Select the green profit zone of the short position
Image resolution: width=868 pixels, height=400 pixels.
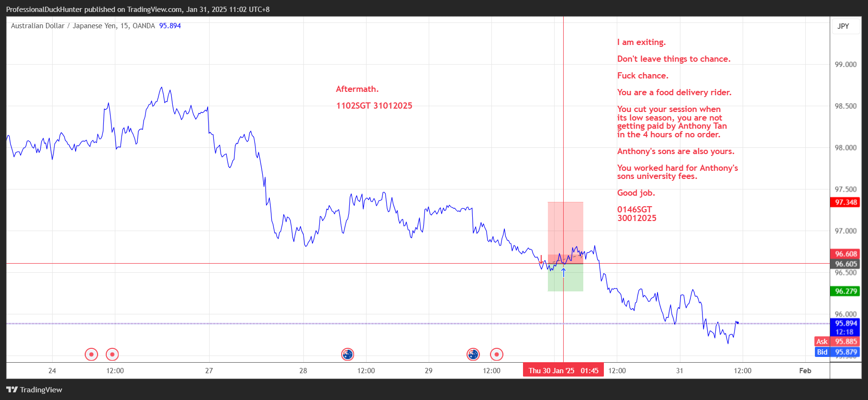coord(566,278)
